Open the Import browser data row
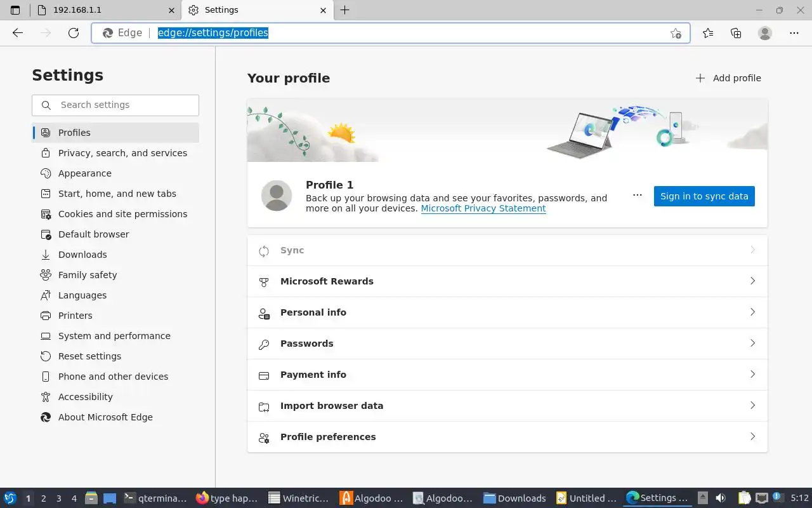The height and width of the screenshot is (508, 812). click(x=507, y=406)
